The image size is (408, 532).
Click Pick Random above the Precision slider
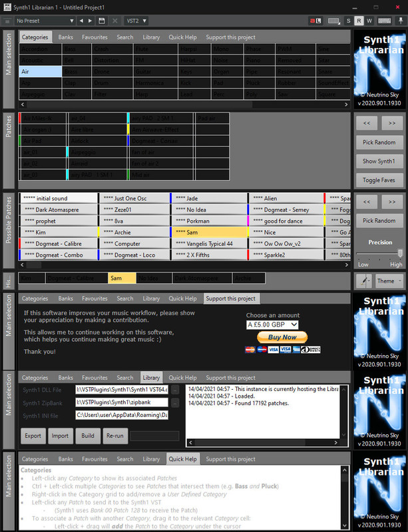coord(379,221)
